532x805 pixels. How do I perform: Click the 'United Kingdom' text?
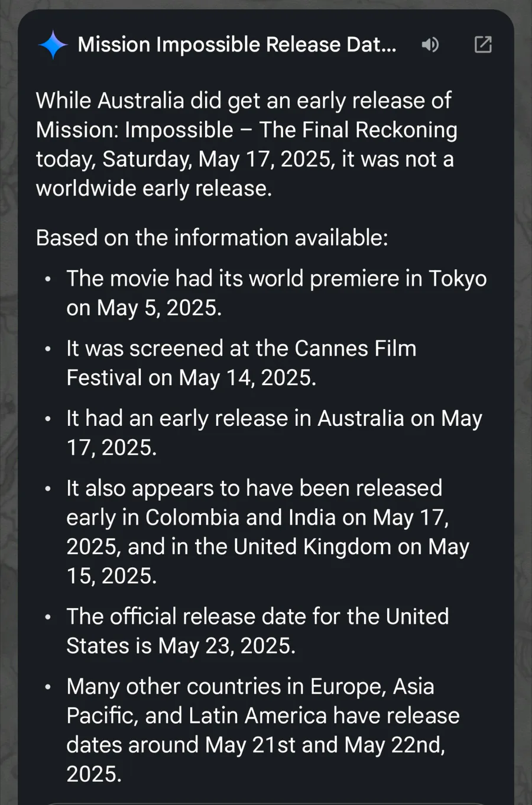pyautogui.click(x=312, y=547)
